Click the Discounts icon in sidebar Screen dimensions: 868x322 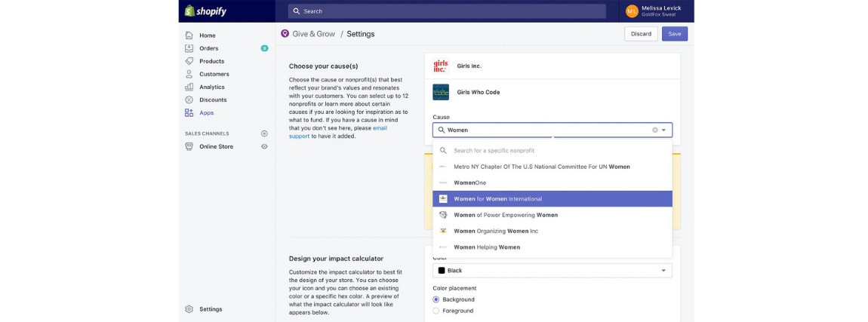coord(189,100)
